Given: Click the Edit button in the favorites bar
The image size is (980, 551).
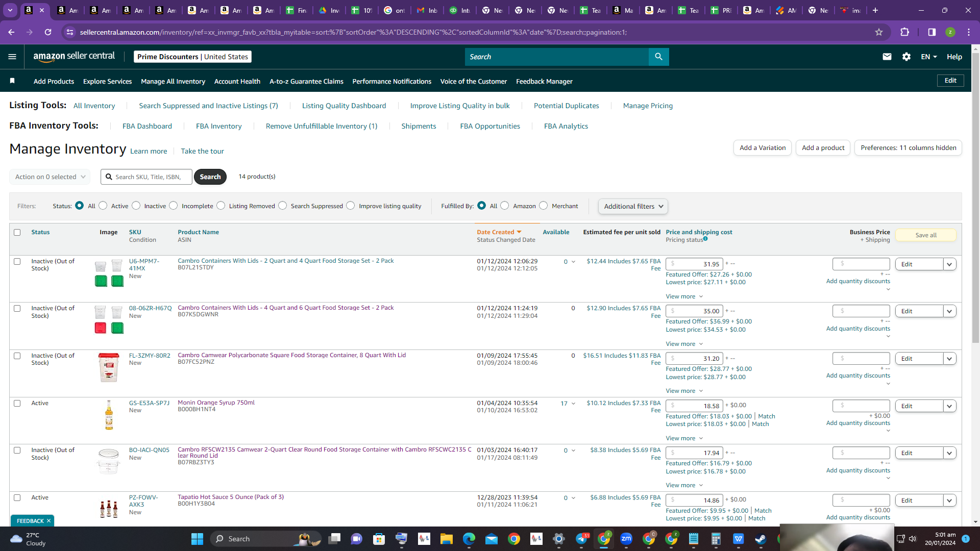Looking at the screenshot, I should point(950,81).
